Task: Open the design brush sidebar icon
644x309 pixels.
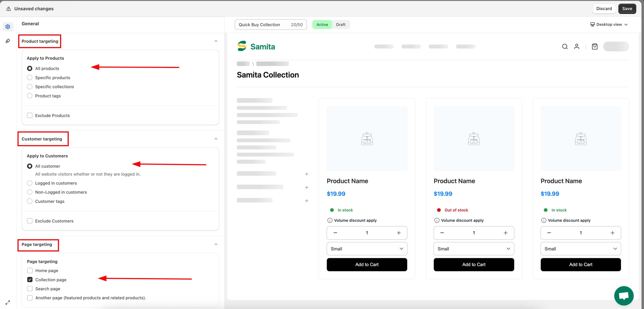Action: 8,41
